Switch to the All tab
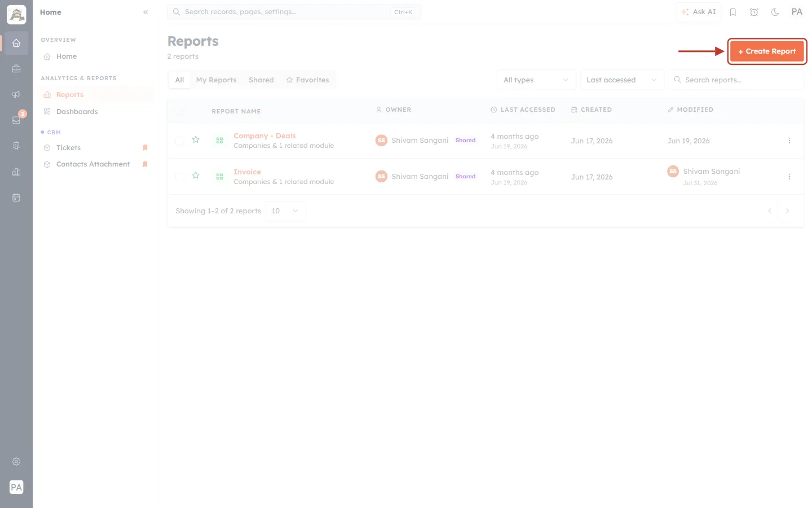This screenshot has height=508, width=812. coord(179,80)
